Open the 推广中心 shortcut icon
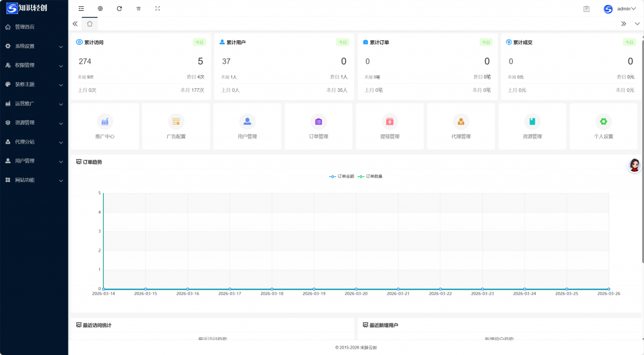644x355 pixels. (x=105, y=121)
